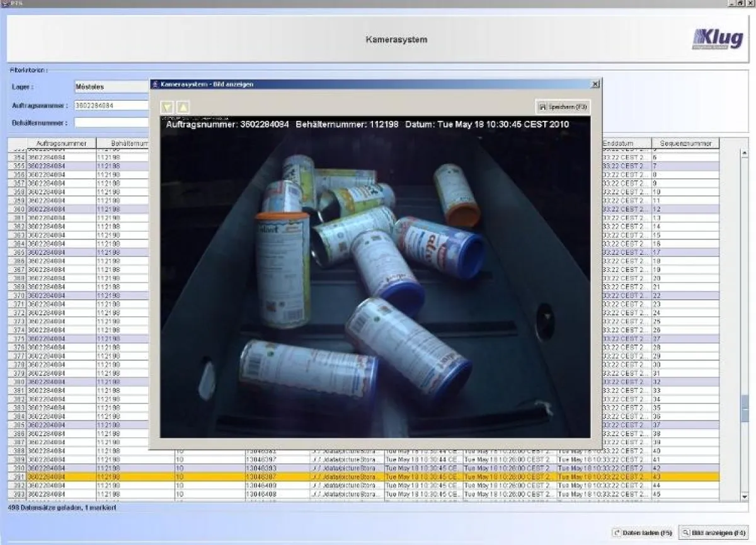Close the Kamerasystem Bild anzeigen dialog
756x545 pixels.
click(x=595, y=84)
